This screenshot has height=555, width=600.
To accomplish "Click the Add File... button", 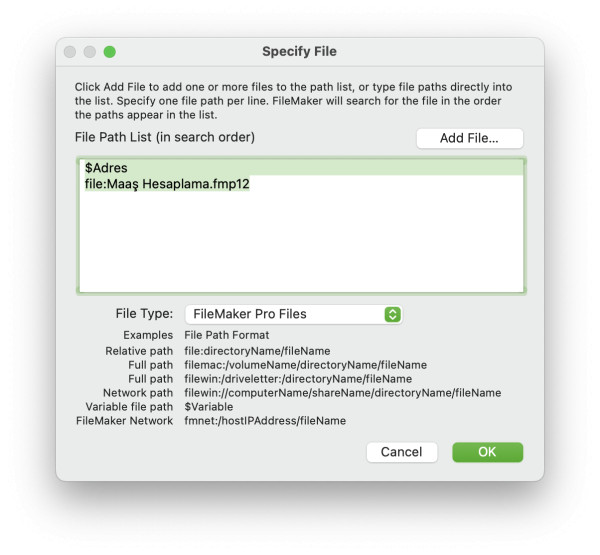I will point(470,138).
